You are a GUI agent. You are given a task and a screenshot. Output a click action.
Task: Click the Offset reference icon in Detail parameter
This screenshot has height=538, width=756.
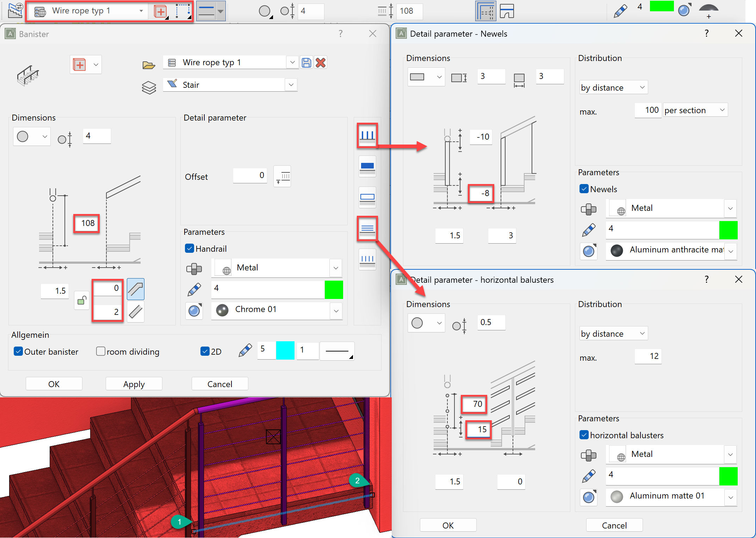pyautogui.click(x=282, y=176)
